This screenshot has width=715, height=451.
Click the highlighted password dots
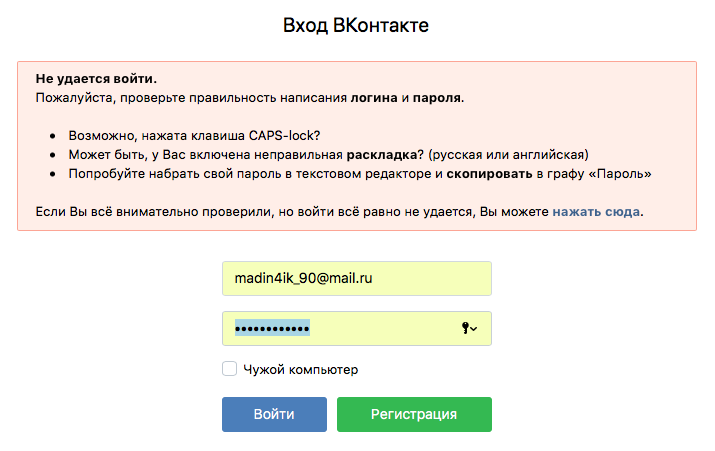pyautogui.click(x=272, y=328)
